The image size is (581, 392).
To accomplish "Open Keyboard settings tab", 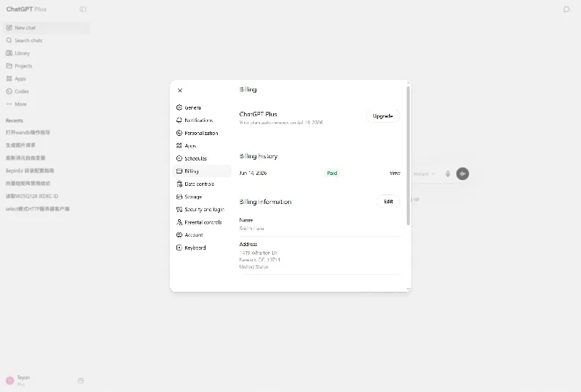I will [x=202, y=248].
